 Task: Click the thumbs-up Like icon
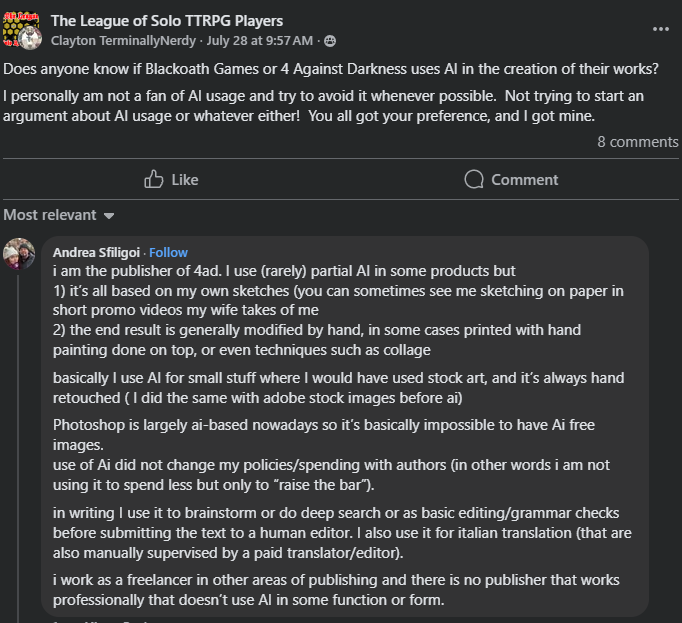[154, 179]
